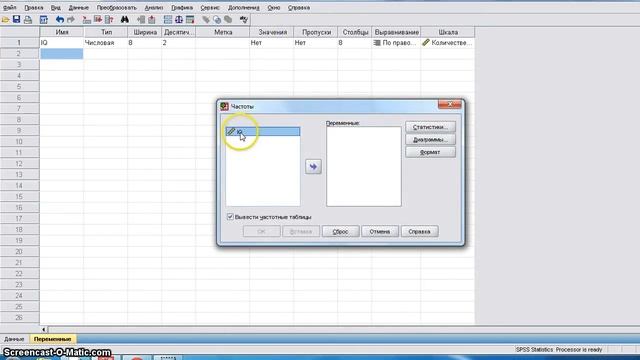640x360 pixels.
Task: Click the Диаграммы button
Action: pyautogui.click(x=430, y=140)
